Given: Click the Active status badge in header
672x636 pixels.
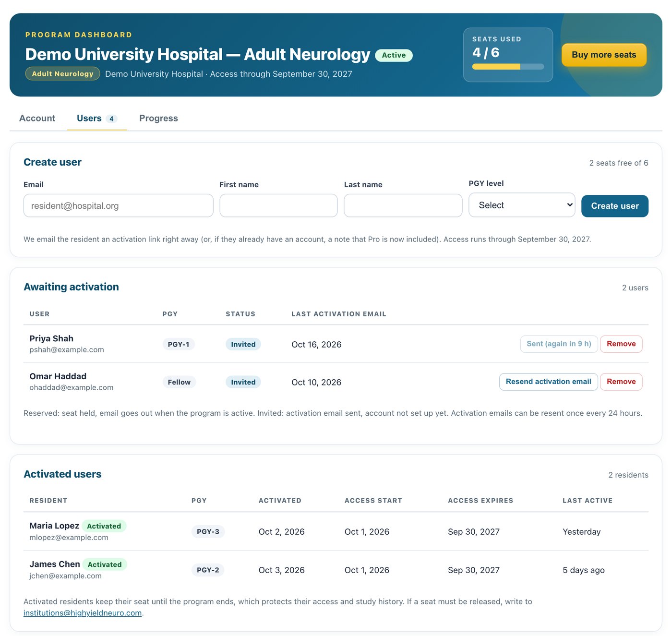Looking at the screenshot, I should 394,55.
